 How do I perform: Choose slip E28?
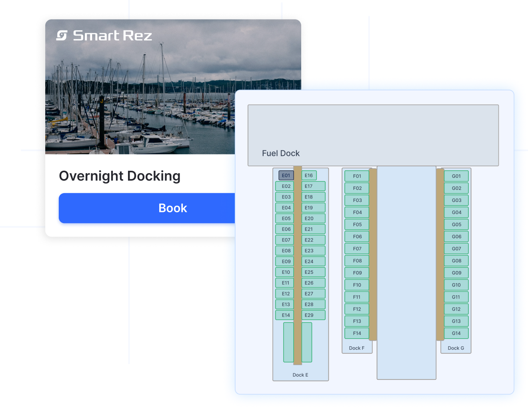[313, 305]
